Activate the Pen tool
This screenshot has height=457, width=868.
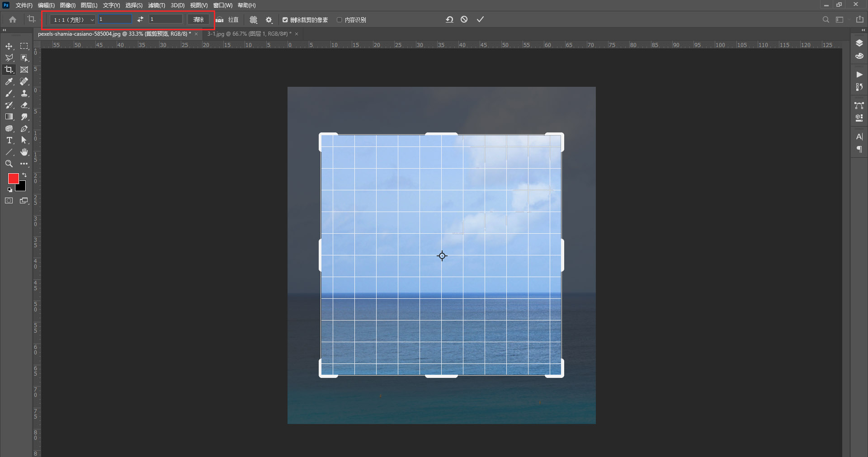[x=24, y=129]
